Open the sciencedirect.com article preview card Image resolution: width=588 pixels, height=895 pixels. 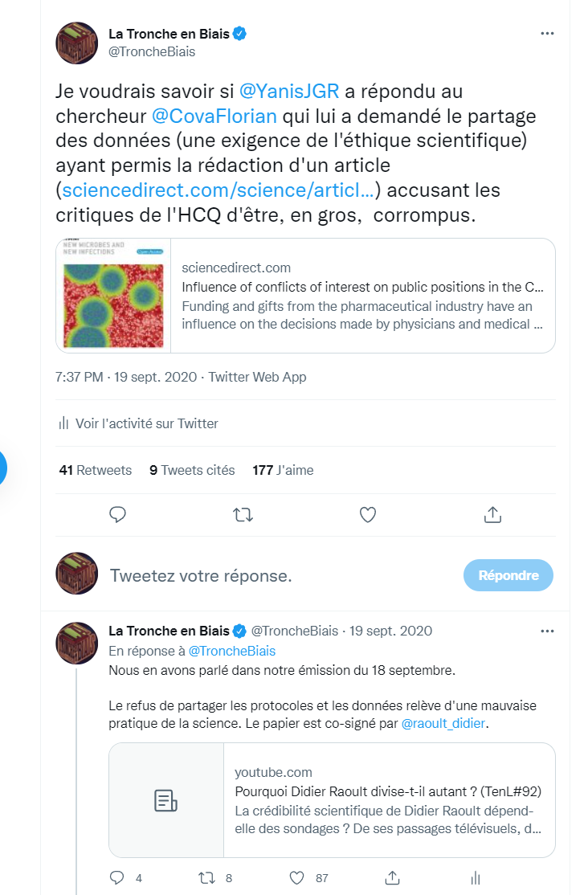point(305,296)
